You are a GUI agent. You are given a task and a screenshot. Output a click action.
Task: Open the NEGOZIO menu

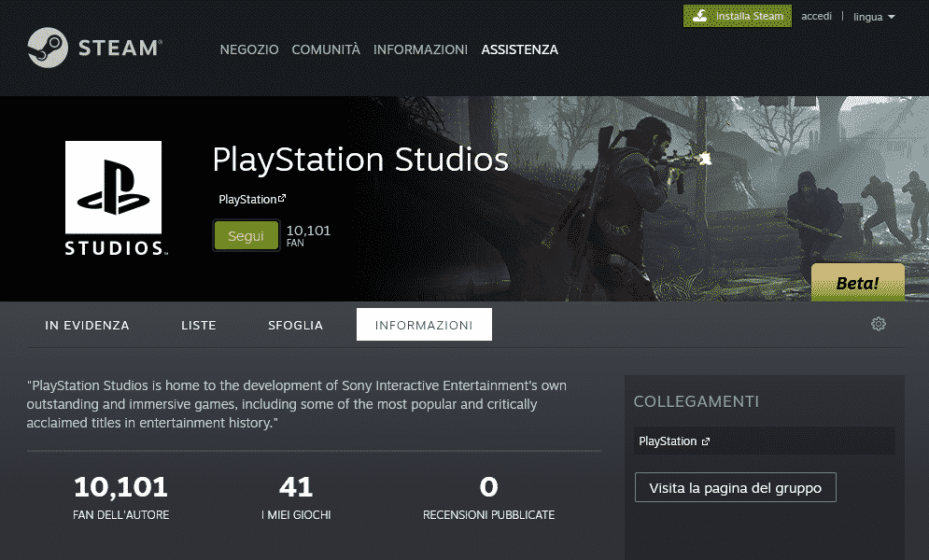[x=249, y=49]
